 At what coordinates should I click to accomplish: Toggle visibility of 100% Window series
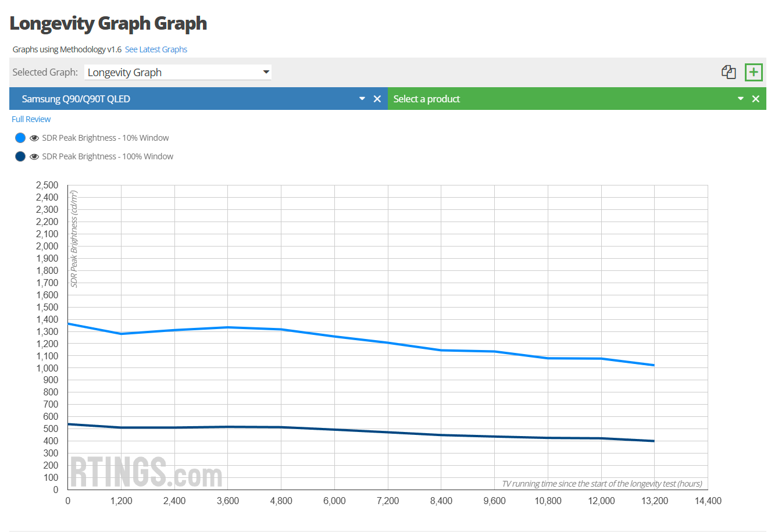(x=34, y=156)
